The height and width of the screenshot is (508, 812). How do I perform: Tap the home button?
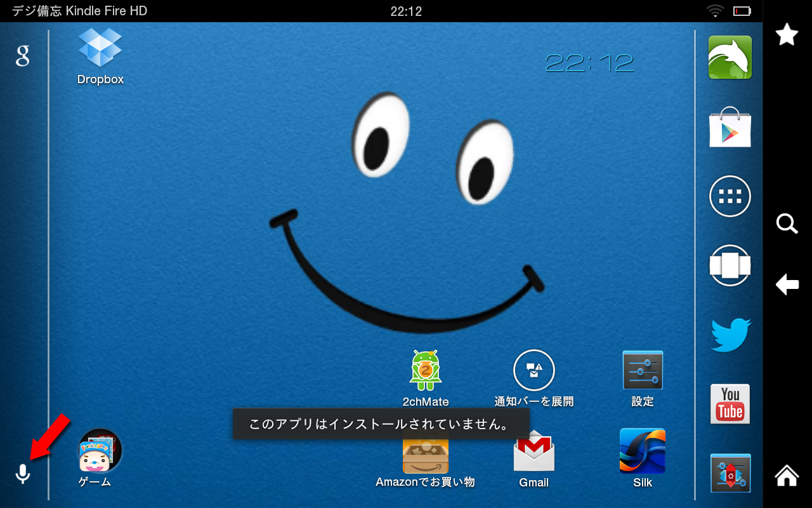(787, 475)
